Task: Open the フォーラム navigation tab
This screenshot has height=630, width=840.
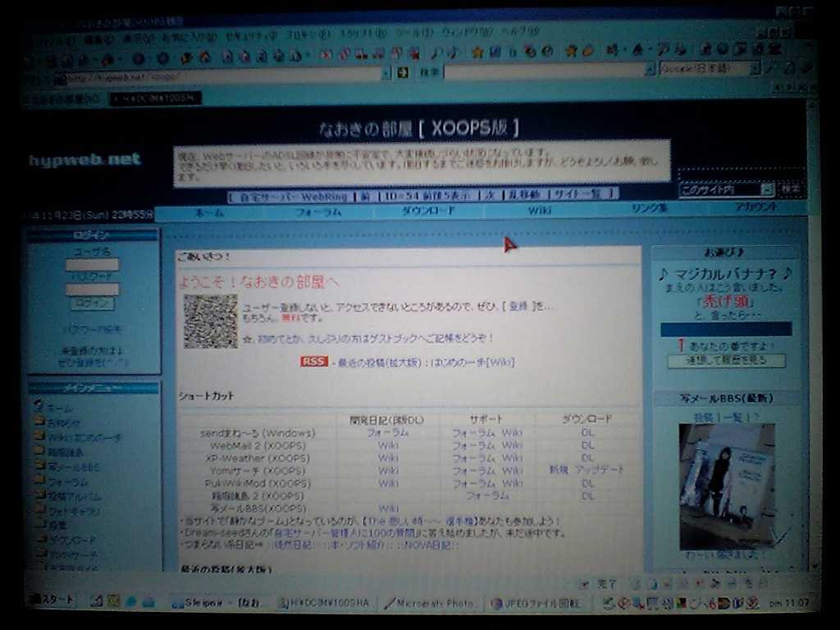Action: (x=318, y=212)
